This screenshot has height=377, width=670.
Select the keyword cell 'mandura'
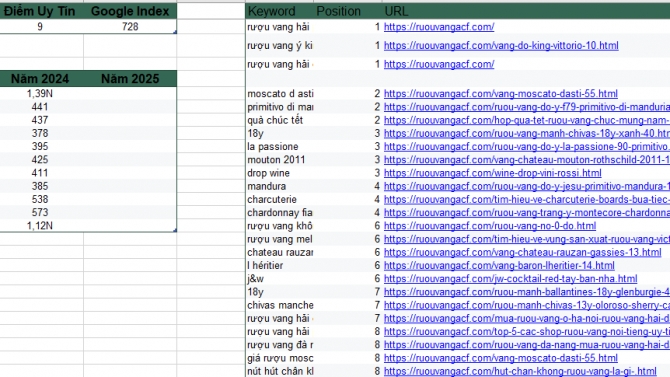280,186
